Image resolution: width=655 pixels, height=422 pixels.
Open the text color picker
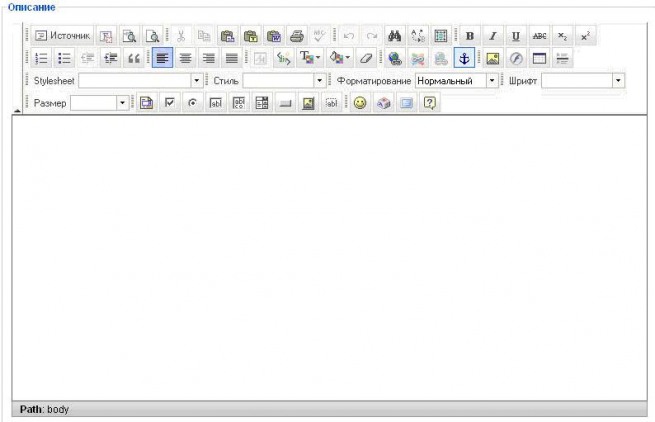pos(310,58)
